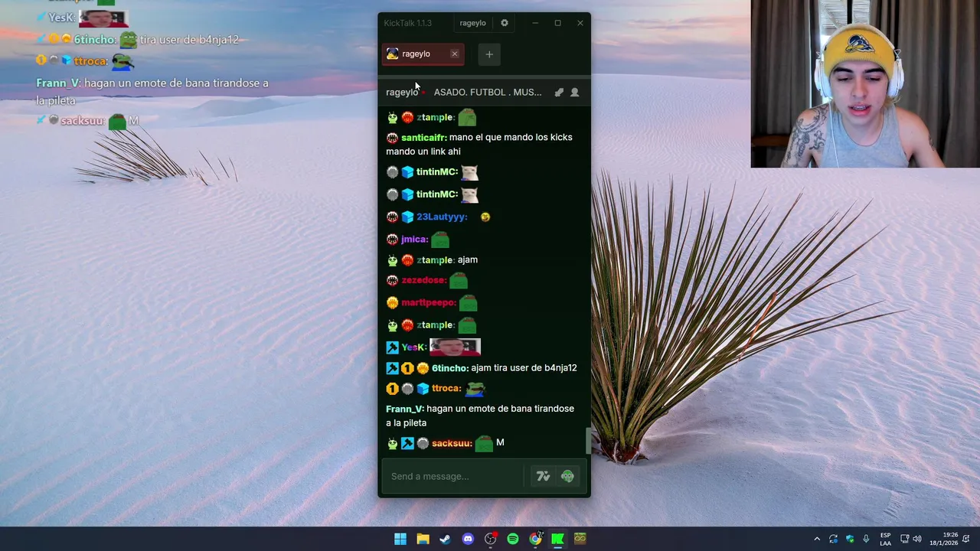This screenshot has width=980, height=551.
Task: Open the green infinity app in taskbar
Action: point(580,539)
